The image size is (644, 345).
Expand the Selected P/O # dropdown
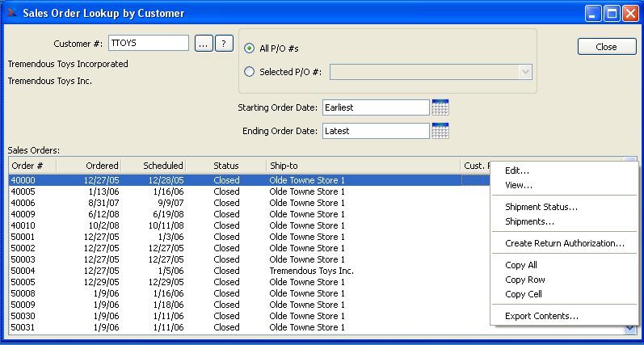(525, 71)
